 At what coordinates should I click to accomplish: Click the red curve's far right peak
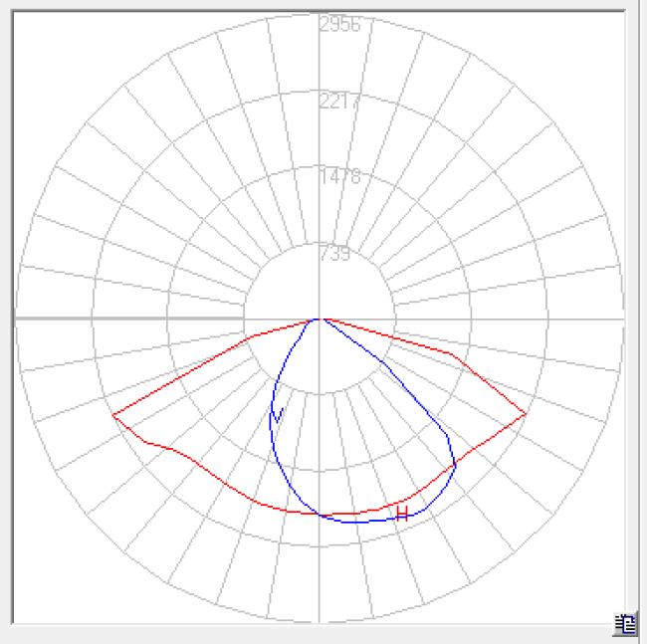(x=525, y=414)
